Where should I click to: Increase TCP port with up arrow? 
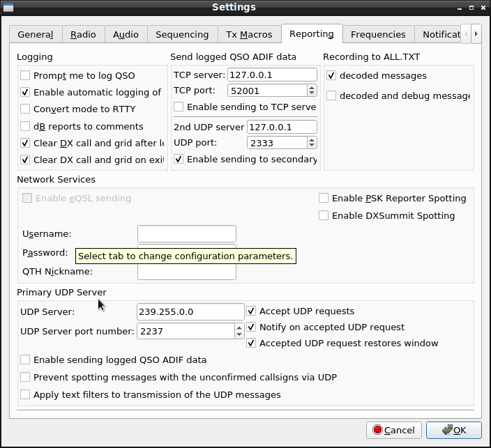(x=312, y=88)
